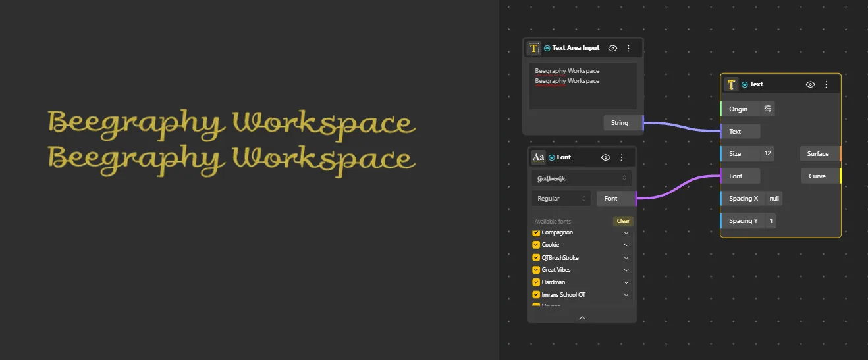Expand the Hardman font row chevron
Image resolution: width=868 pixels, height=360 pixels.
[x=626, y=282]
